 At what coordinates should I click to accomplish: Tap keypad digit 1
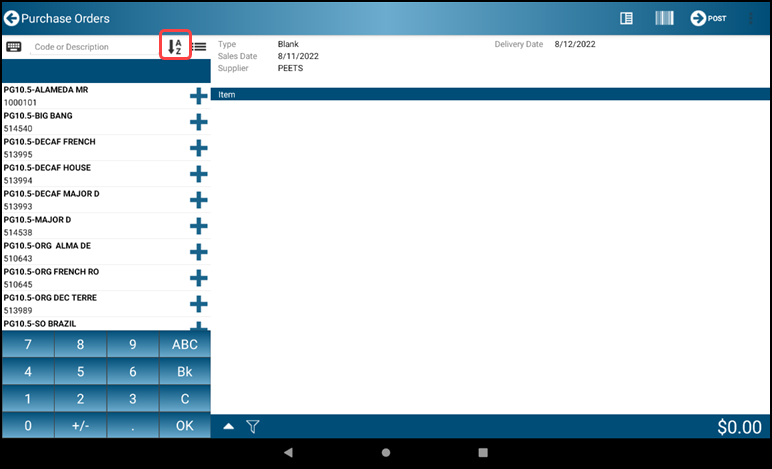click(x=28, y=399)
